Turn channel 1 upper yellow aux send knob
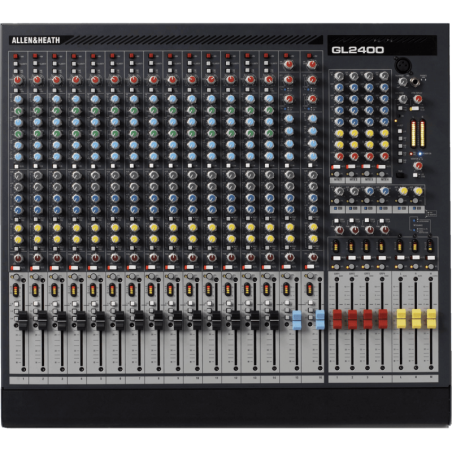452x452 pixels. (x=18, y=228)
